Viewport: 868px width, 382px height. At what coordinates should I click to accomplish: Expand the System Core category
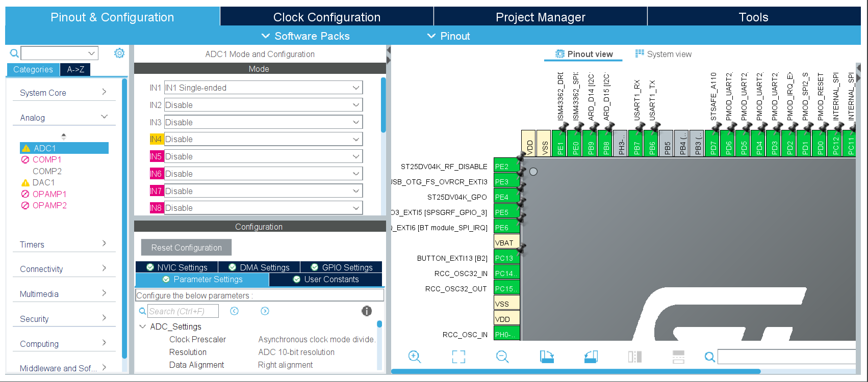(x=63, y=93)
